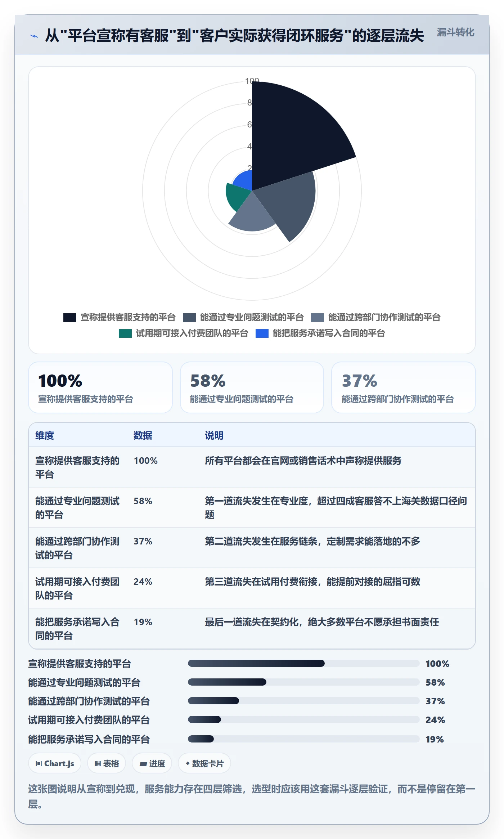Click the 数据卡片 tag chip
Viewport: 504px width, 839px height.
(204, 763)
